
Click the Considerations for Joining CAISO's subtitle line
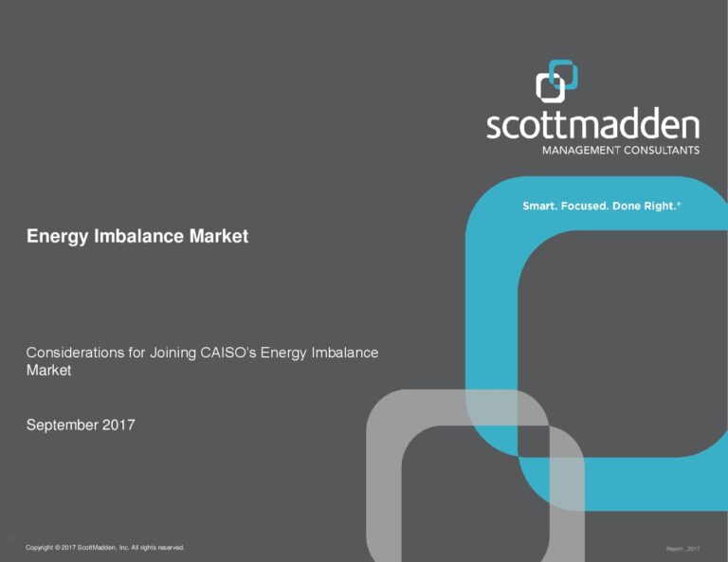(x=202, y=353)
